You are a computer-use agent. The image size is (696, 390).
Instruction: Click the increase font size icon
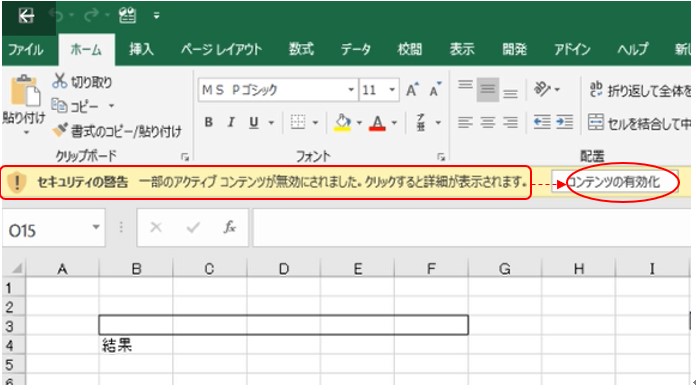coord(412,90)
